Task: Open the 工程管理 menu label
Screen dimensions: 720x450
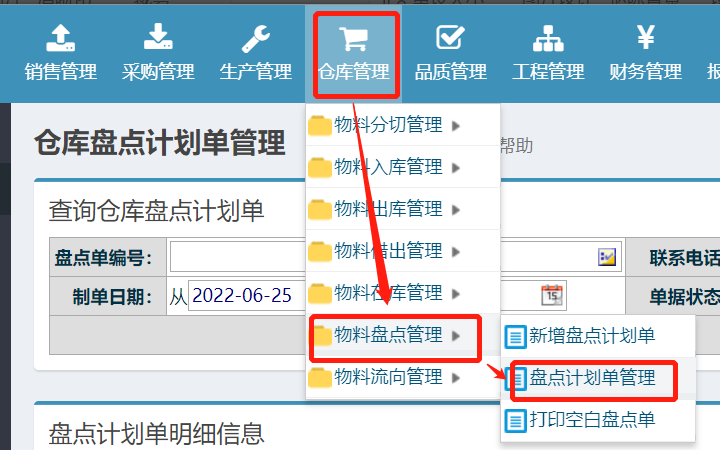Action: pyautogui.click(x=548, y=72)
